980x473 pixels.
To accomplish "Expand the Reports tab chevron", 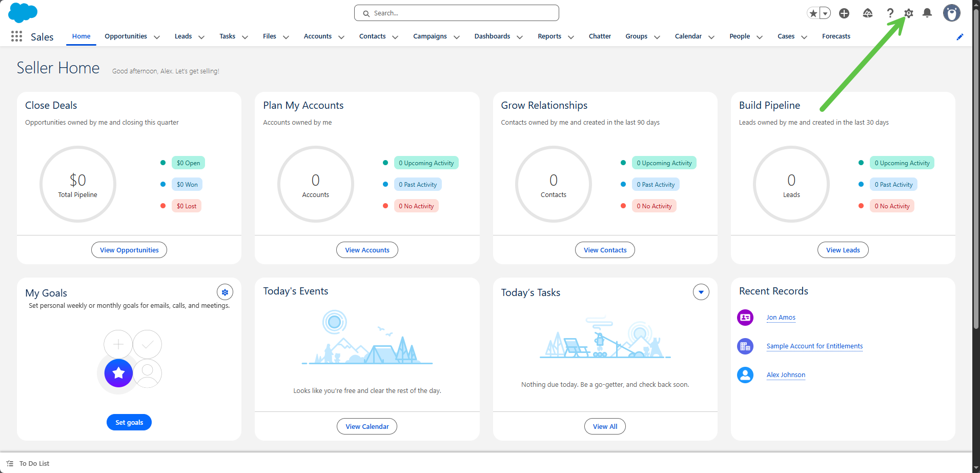I will coord(571,37).
